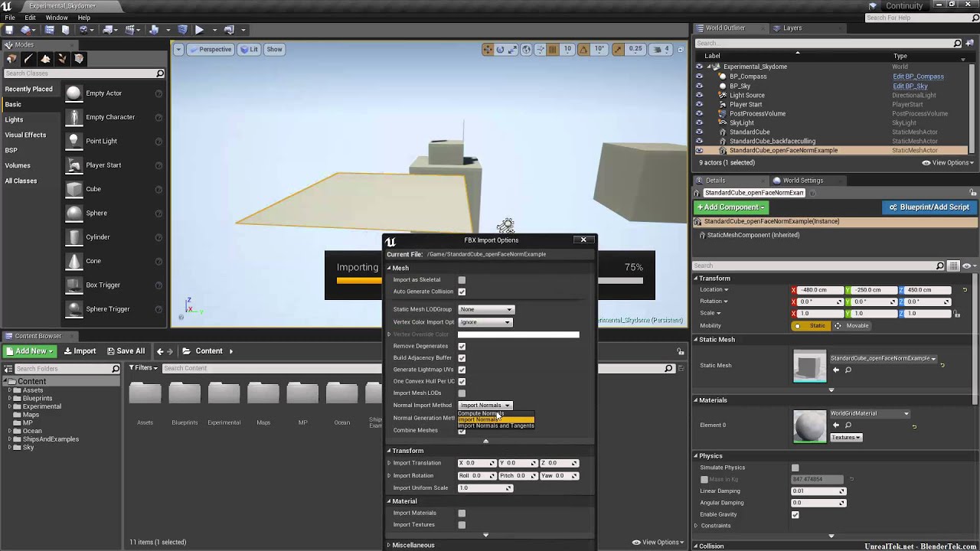Select the rotate gizmo viewport icon

[500, 49]
